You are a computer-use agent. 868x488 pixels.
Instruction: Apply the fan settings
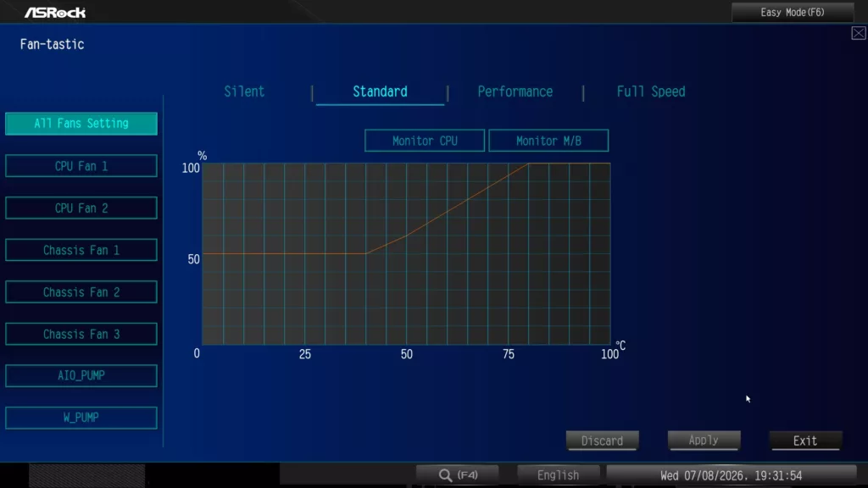click(704, 441)
